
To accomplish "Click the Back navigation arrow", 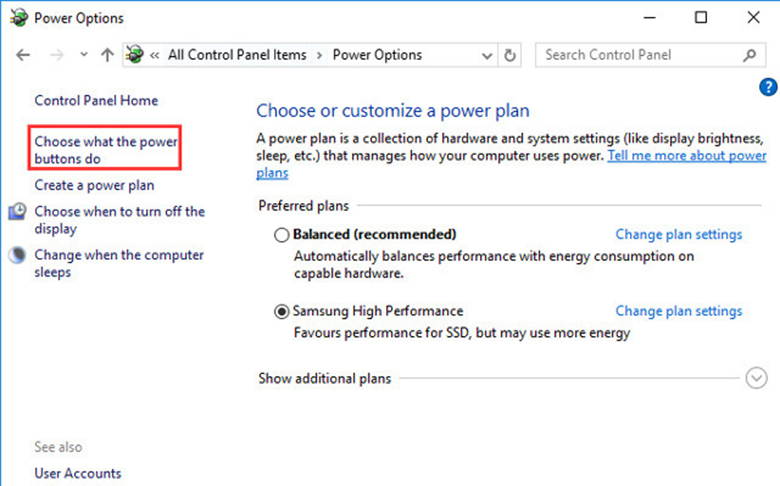I will (24, 56).
